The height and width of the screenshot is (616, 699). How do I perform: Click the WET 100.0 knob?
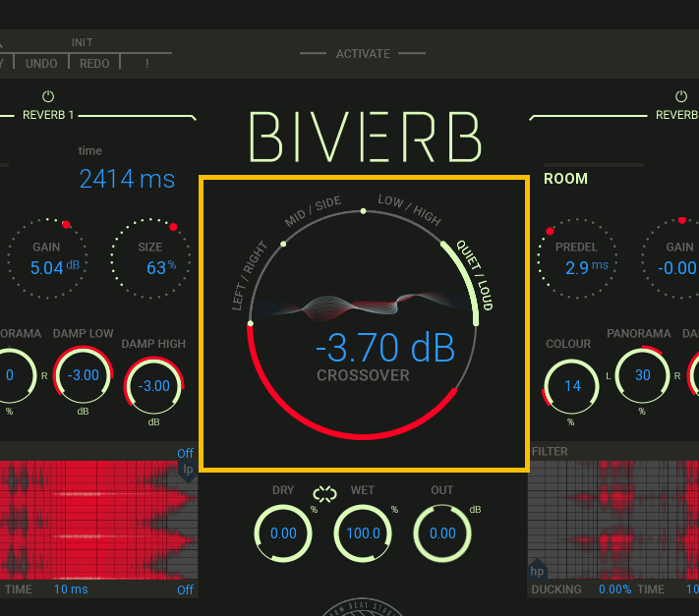(x=363, y=533)
